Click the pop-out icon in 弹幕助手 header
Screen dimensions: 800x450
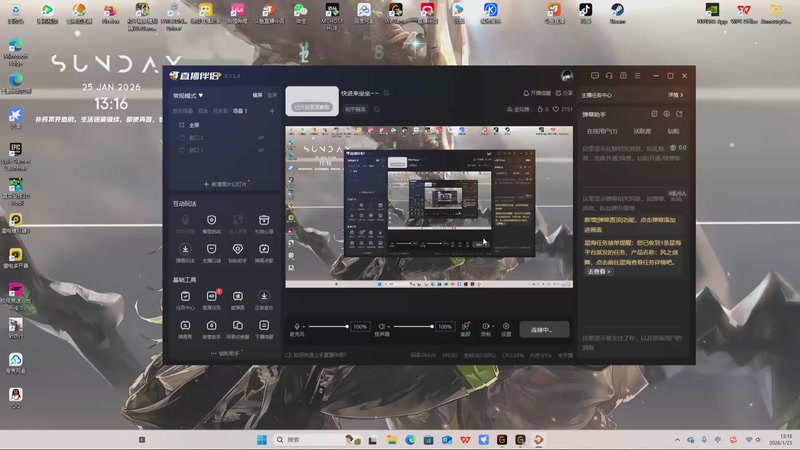point(679,114)
